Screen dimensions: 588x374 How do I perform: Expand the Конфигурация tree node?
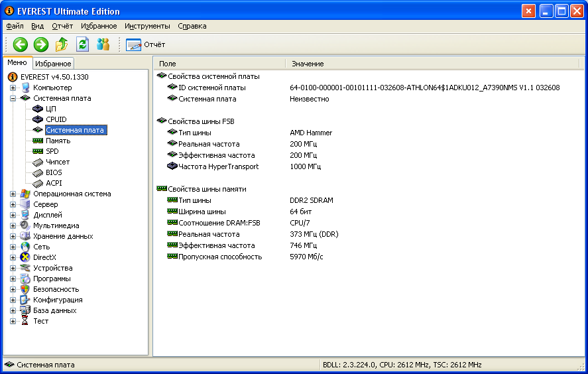pos(13,300)
